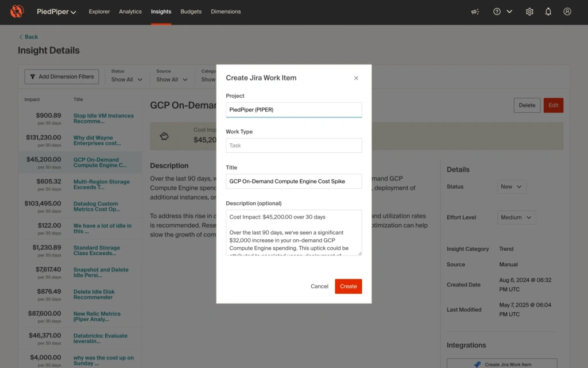Open the announcements megaphone icon

(x=475, y=11)
